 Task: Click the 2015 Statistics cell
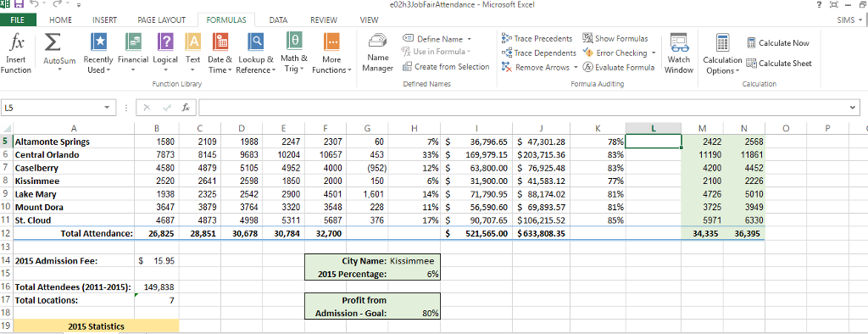[96, 326]
